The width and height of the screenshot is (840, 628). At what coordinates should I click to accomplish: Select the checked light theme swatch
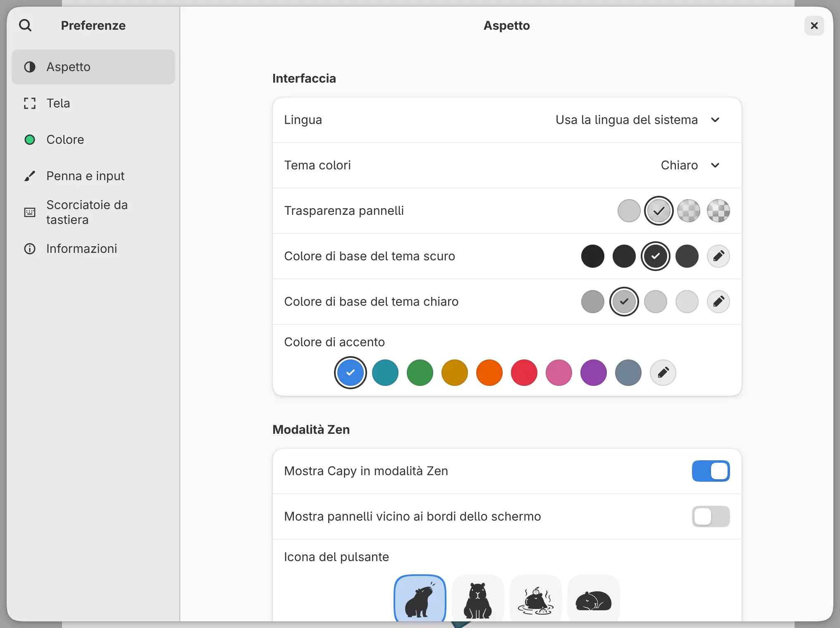pyautogui.click(x=624, y=302)
